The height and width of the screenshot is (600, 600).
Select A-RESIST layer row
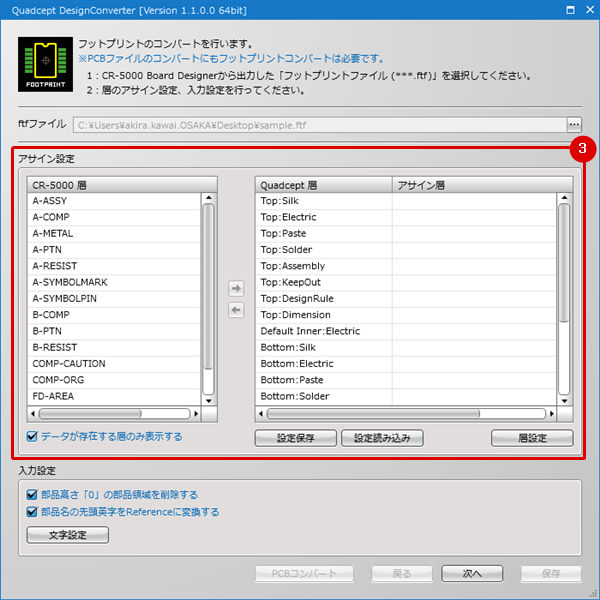point(114,266)
